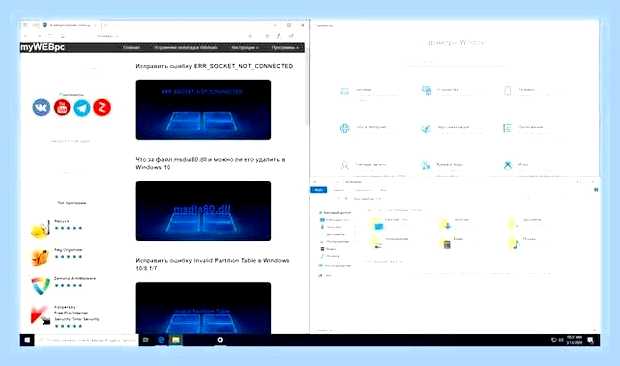The image size is (620, 366).
Task: Click the browser address bar
Action: click(x=158, y=36)
